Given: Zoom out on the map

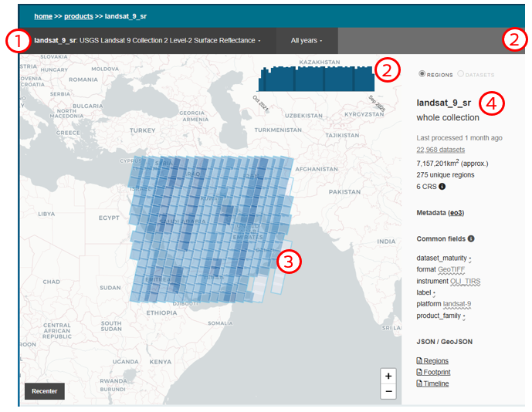Looking at the screenshot, I should (388, 392).
